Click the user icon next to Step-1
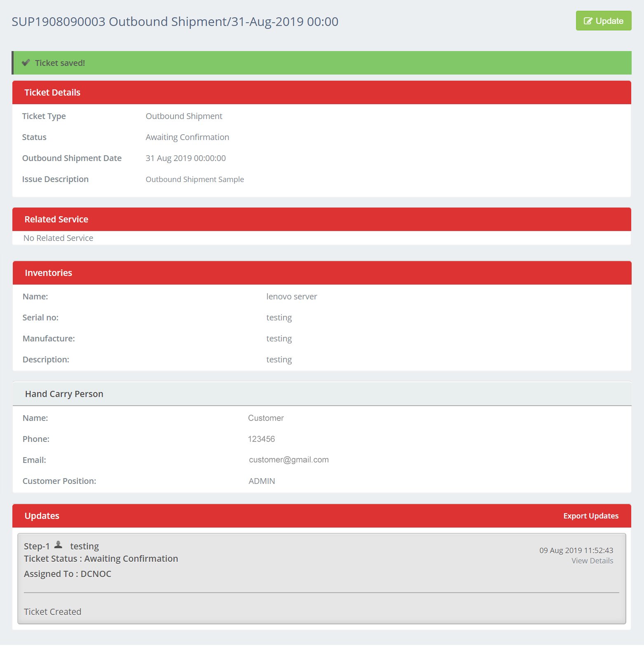 click(x=59, y=545)
